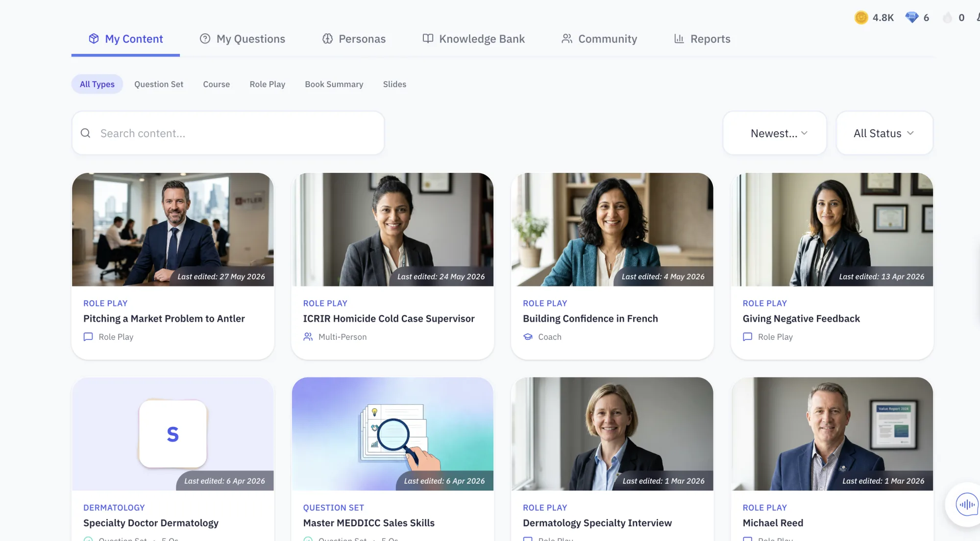Image resolution: width=980 pixels, height=541 pixels.
Task: Click title Master MEDDICC Sales Skills
Action: [368, 523]
